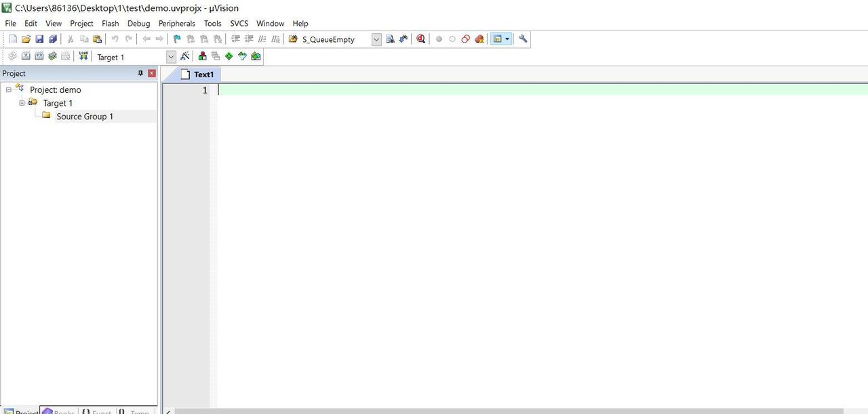
Task: Collapse the Target 1 tree node
Action: pos(22,103)
